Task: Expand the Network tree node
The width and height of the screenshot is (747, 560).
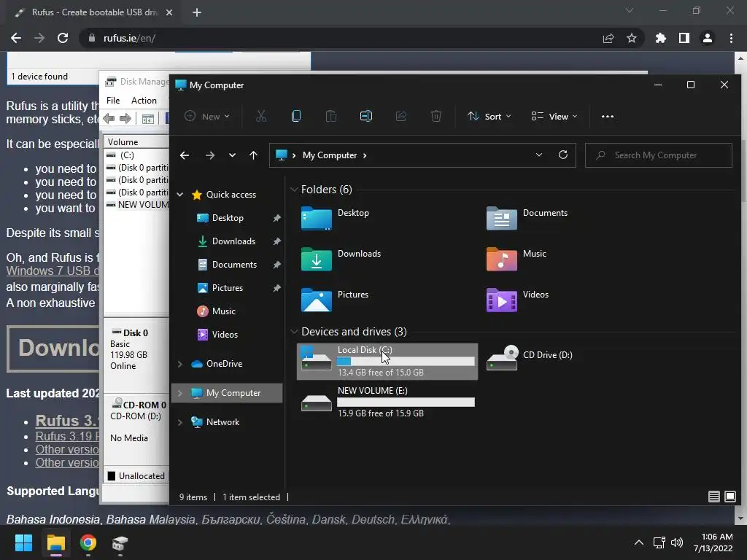Action: coord(180,422)
